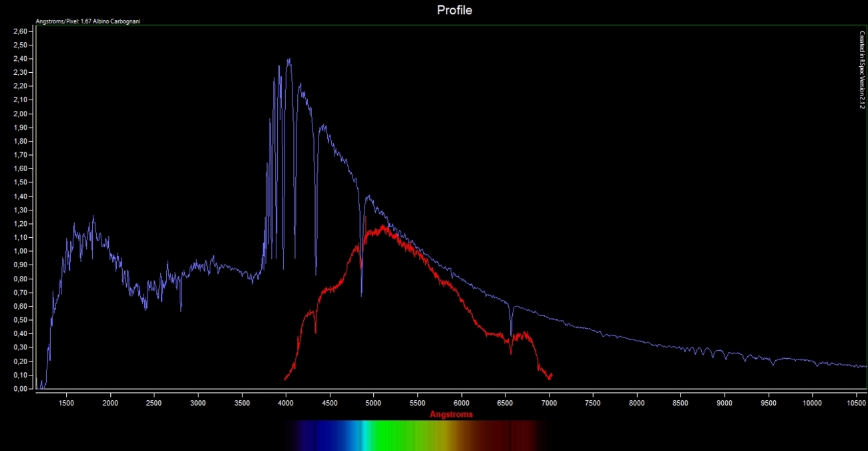Click the red "Angstroms" x-axis label
Screen dimensions: 868x451
point(451,414)
